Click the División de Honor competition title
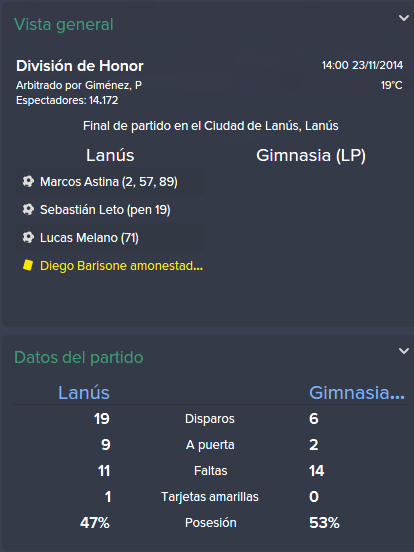This screenshot has width=414, height=552. [x=80, y=66]
